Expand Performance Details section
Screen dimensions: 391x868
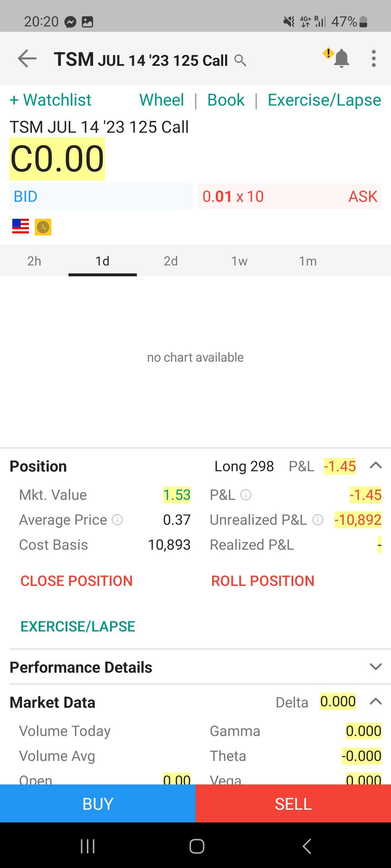click(376, 667)
